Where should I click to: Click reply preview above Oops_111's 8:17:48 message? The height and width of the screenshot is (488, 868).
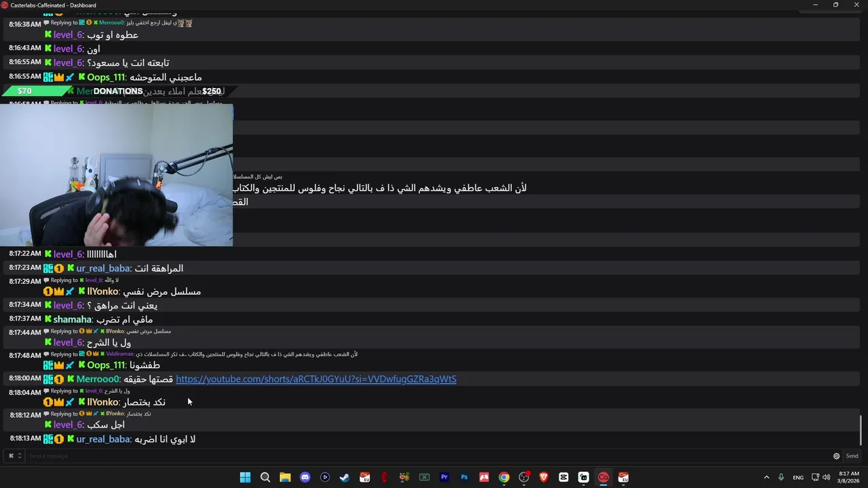click(x=200, y=354)
